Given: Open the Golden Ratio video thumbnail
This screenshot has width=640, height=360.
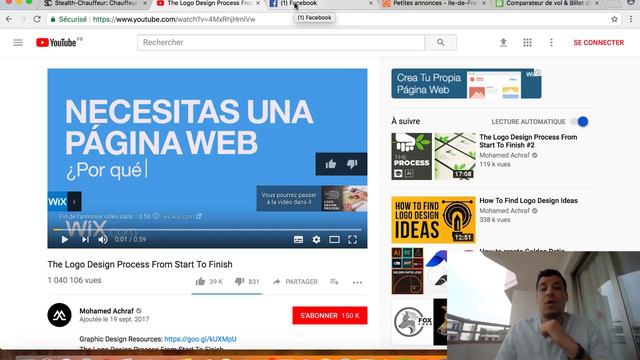Looking at the screenshot, I should click(419, 271).
